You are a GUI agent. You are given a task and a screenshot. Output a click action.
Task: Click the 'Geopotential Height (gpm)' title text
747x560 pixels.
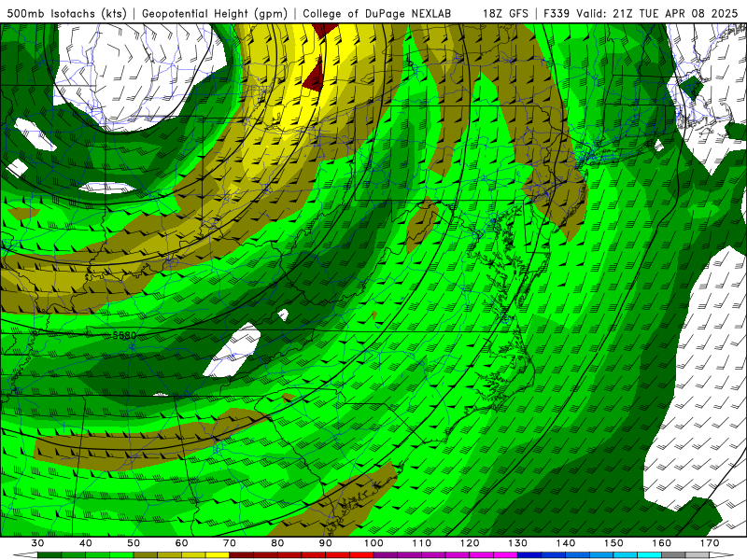[215, 14]
